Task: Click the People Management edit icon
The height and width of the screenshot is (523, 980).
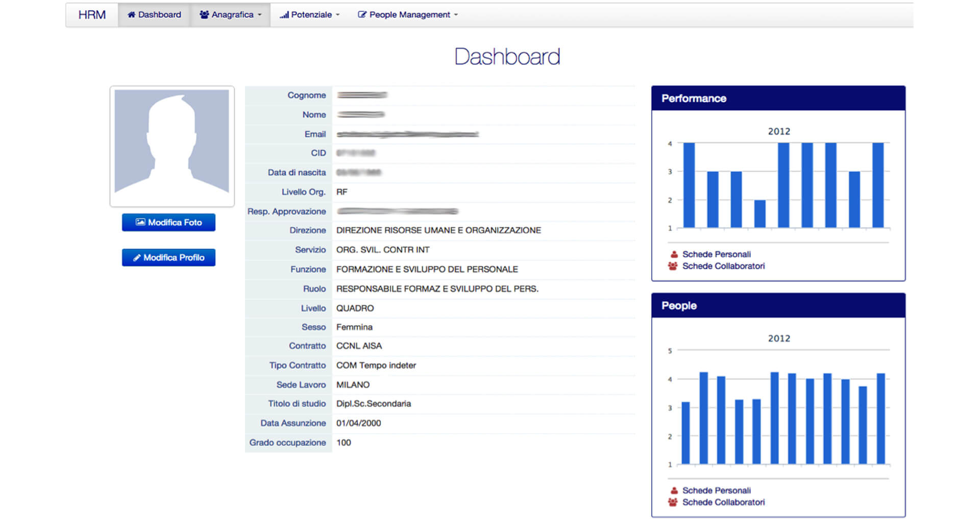Action: pyautogui.click(x=362, y=14)
